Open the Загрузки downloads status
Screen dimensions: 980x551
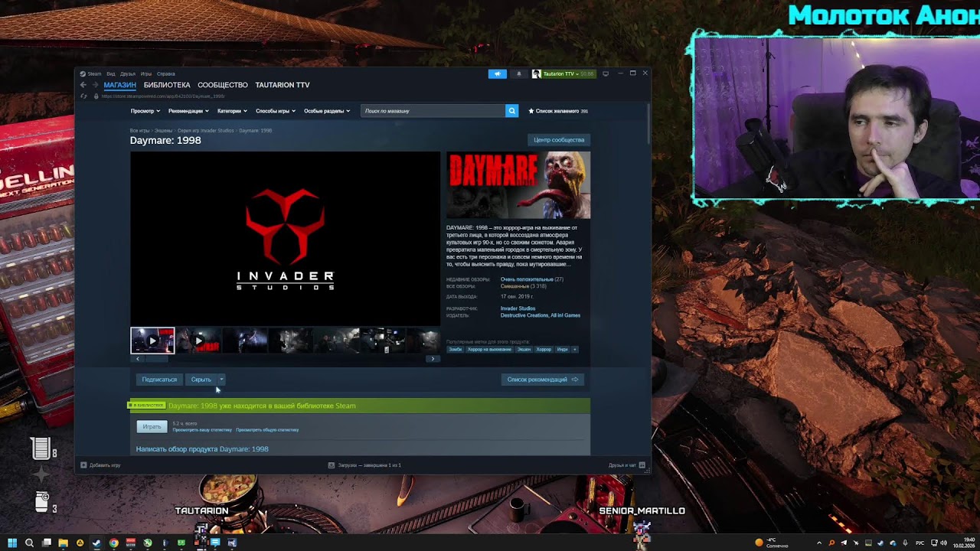coord(364,465)
